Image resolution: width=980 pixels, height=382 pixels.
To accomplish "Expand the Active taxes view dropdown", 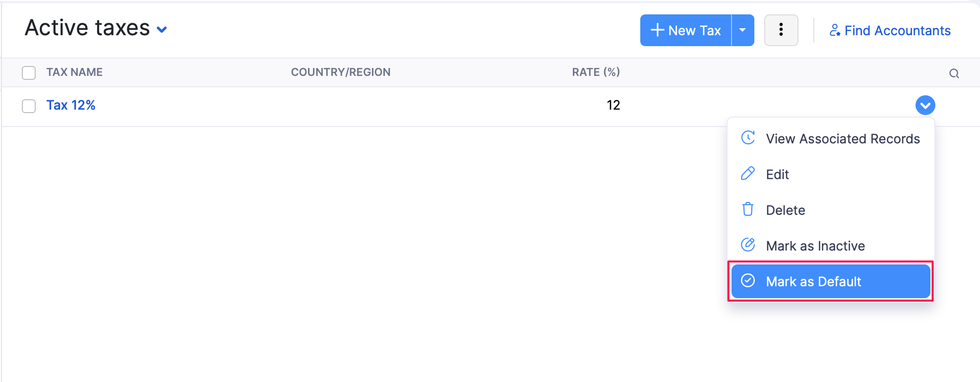I will pyautogui.click(x=162, y=30).
